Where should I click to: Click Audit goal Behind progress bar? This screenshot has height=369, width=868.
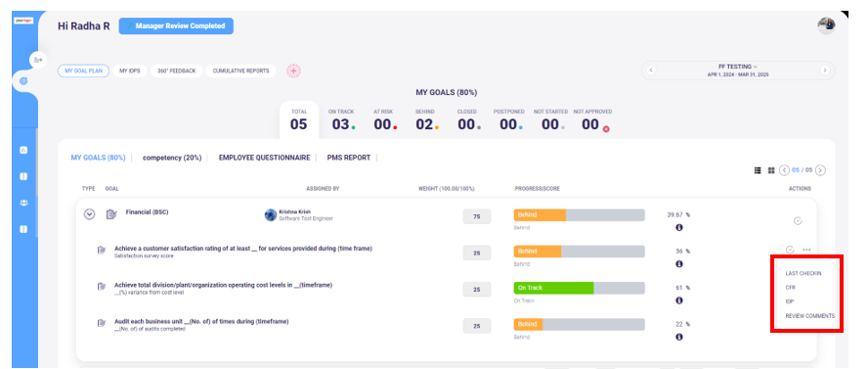click(579, 325)
